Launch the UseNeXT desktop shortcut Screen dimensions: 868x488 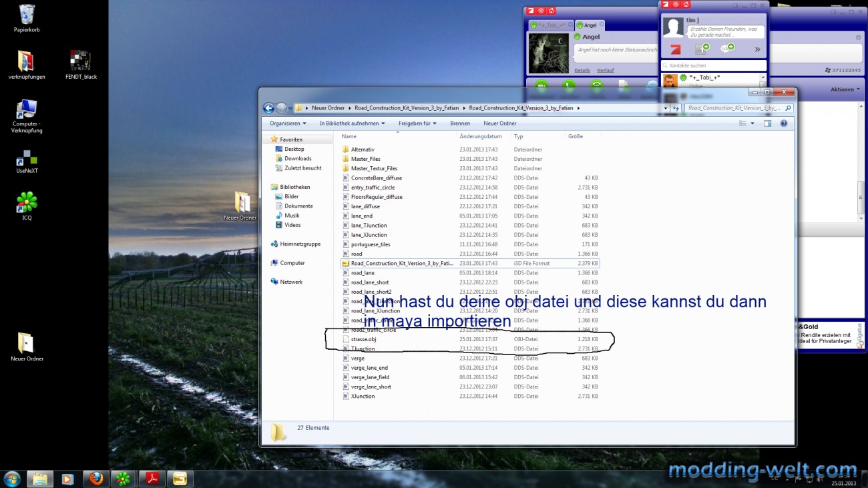tap(27, 162)
